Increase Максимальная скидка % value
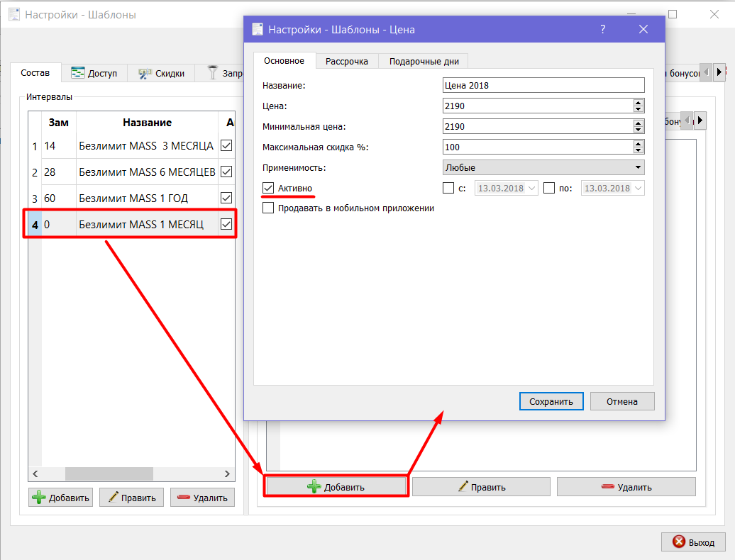The image size is (735, 560). point(638,144)
